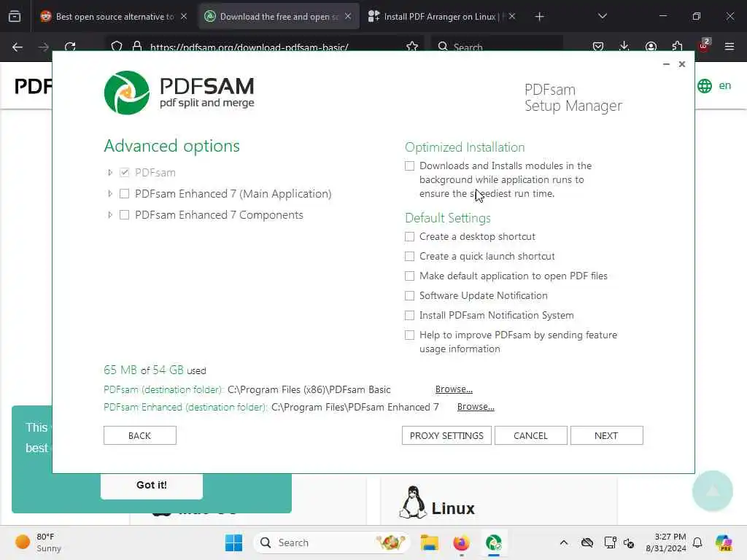Image resolution: width=747 pixels, height=560 pixels.
Task: Switch to 'Download the free and open' tab
Action: pos(279,17)
